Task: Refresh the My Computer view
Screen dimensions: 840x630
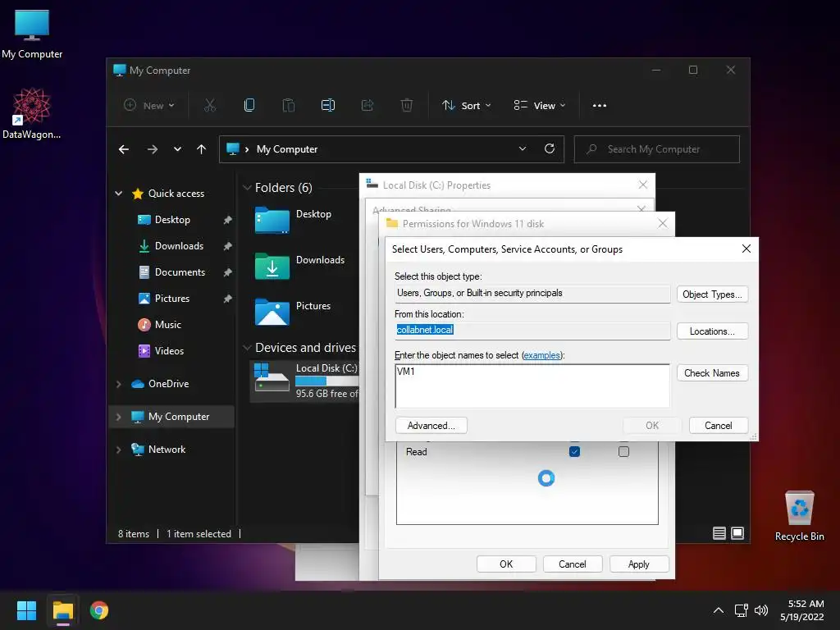Action: click(x=550, y=149)
